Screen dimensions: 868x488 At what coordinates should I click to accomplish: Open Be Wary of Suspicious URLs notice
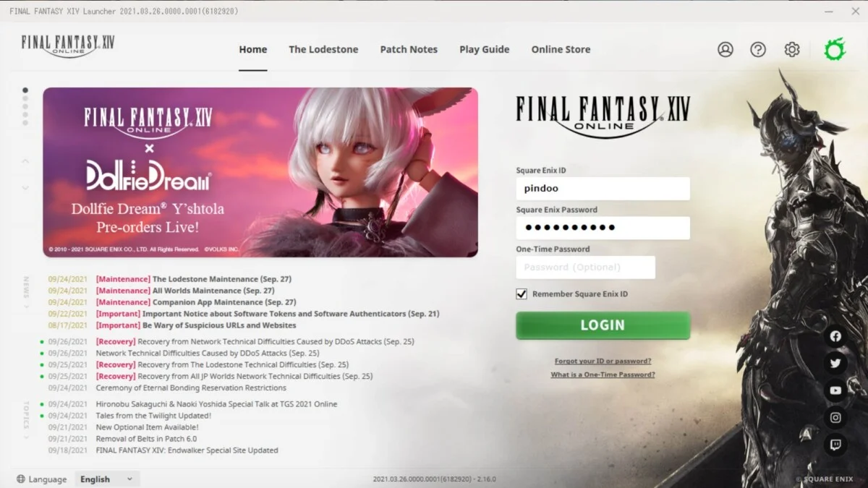tap(196, 325)
